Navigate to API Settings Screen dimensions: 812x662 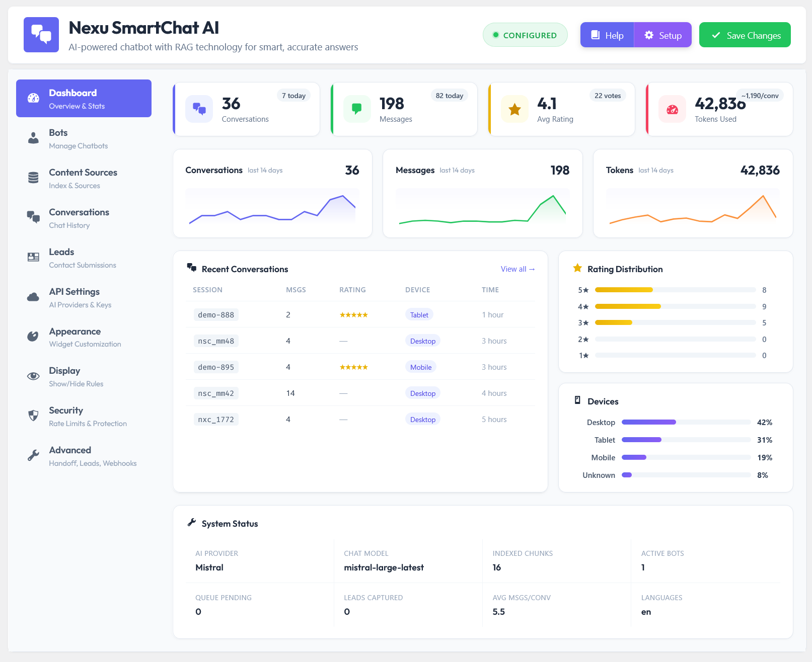point(84,297)
